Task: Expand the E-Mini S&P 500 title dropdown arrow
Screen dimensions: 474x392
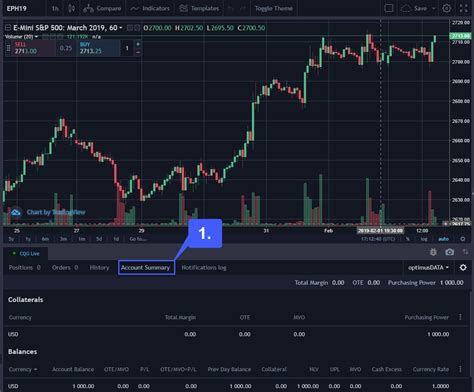Action: click(x=121, y=28)
